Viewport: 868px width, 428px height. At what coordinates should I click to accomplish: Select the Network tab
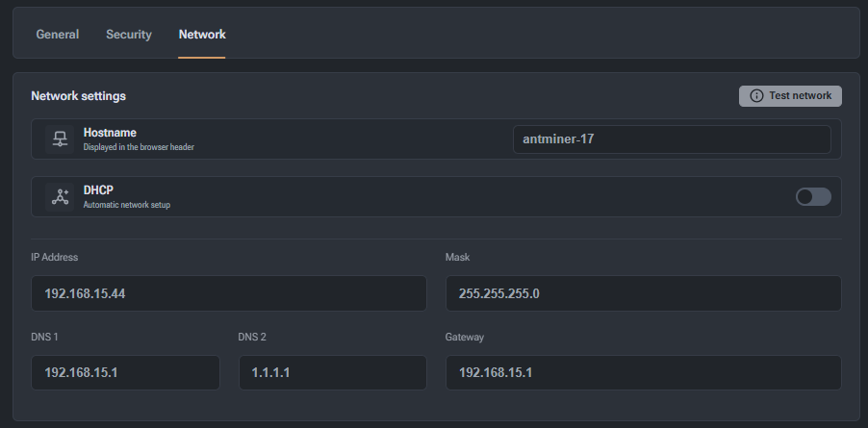[202, 35]
